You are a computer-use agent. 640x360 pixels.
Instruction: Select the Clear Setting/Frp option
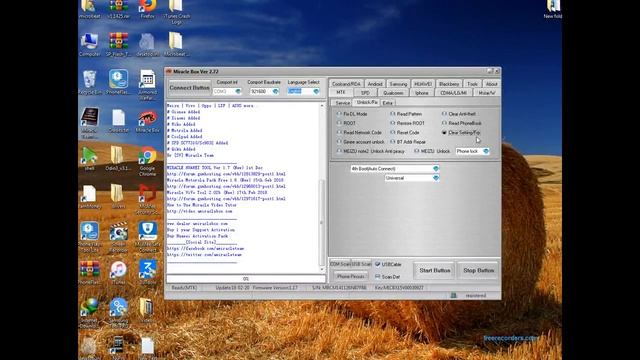pyautogui.click(x=461, y=132)
